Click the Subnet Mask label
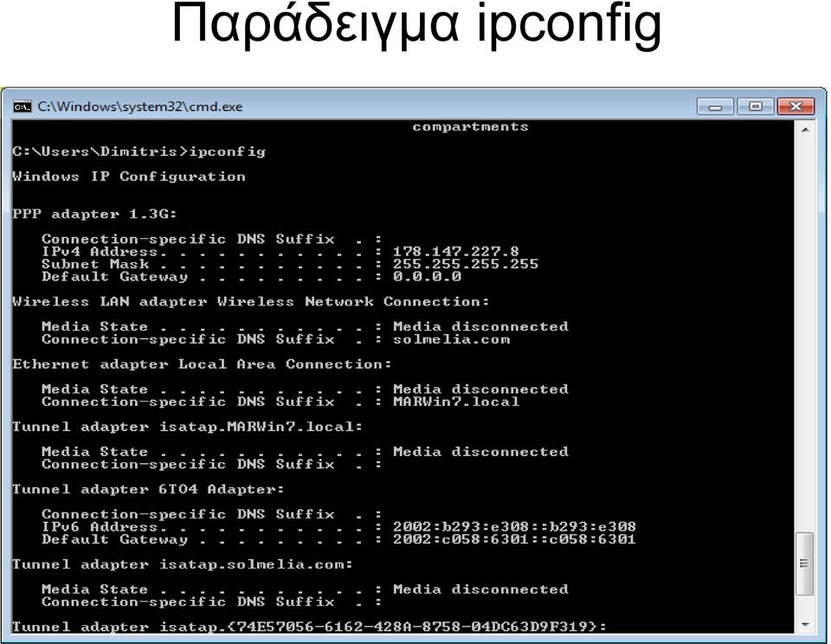Viewport: 831px width, 644px height. coord(95,264)
